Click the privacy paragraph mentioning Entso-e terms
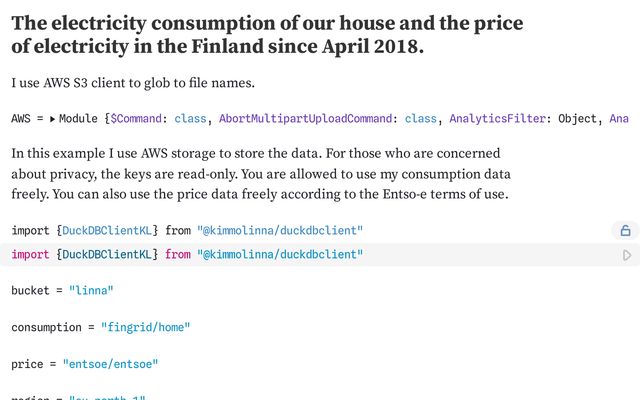The height and width of the screenshot is (400, 640). pos(260,174)
